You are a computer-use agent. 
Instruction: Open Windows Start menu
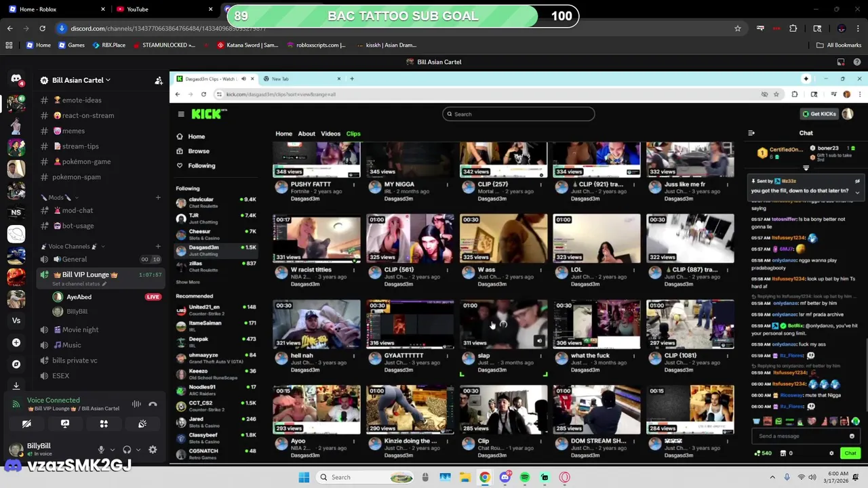click(x=304, y=477)
